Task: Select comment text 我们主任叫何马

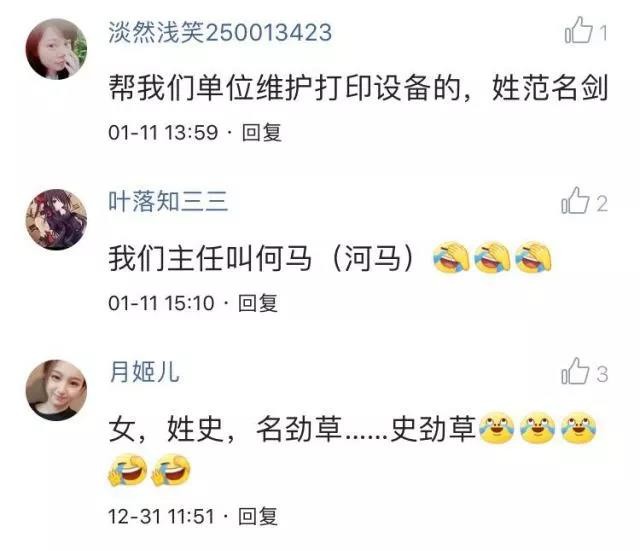Action: 210,258
